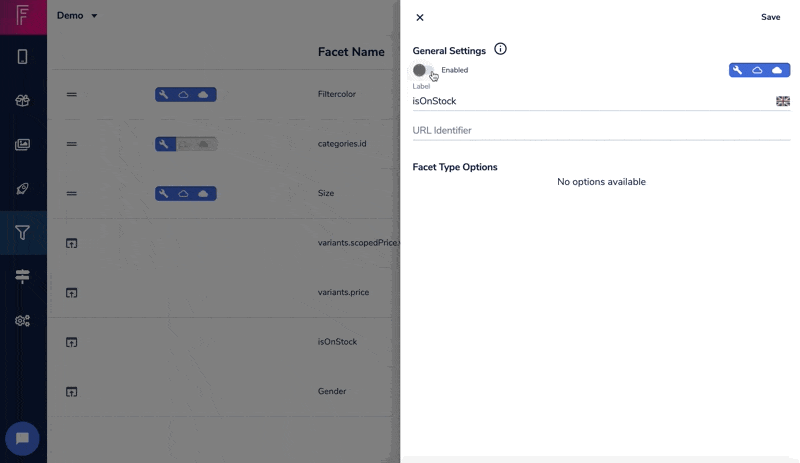Click the UK flag language icon
Screen dimensions: 800x463
[x=783, y=101]
